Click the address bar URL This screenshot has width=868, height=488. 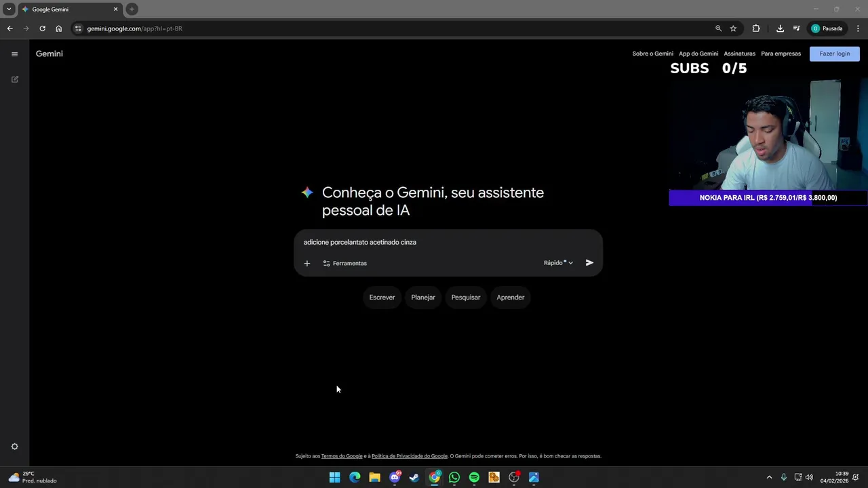click(x=134, y=28)
